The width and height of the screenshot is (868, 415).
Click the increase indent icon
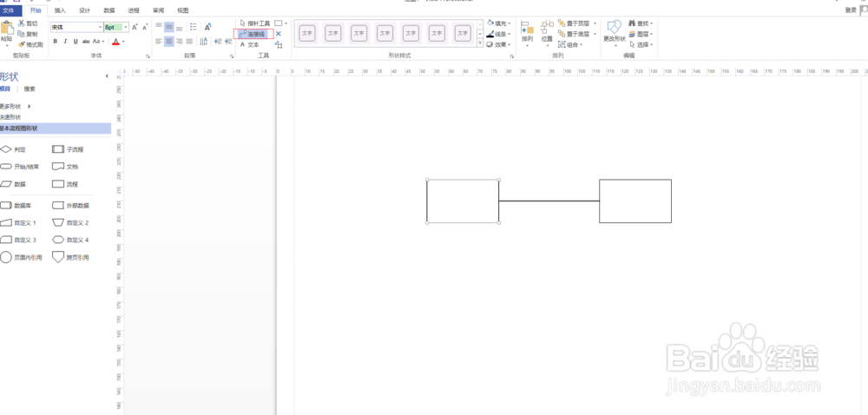coord(228,42)
